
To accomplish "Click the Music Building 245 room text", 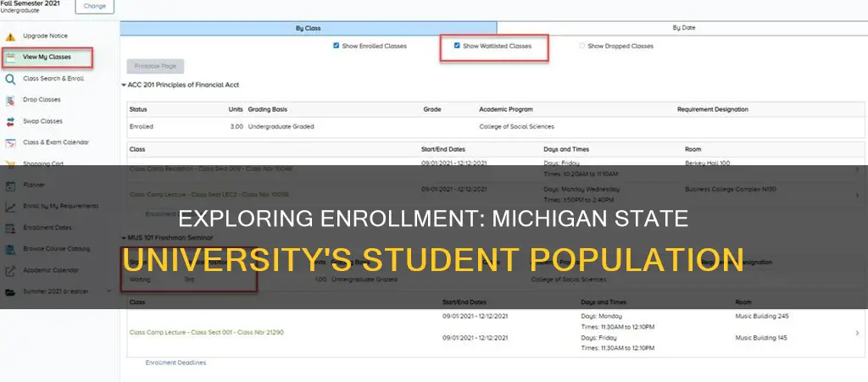I will click(x=762, y=316).
